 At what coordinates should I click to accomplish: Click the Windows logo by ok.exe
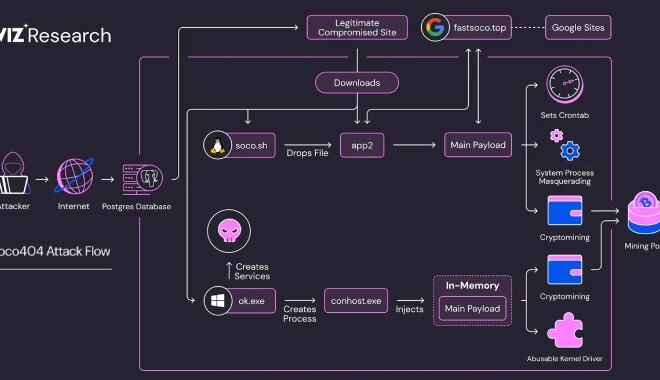point(218,300)
